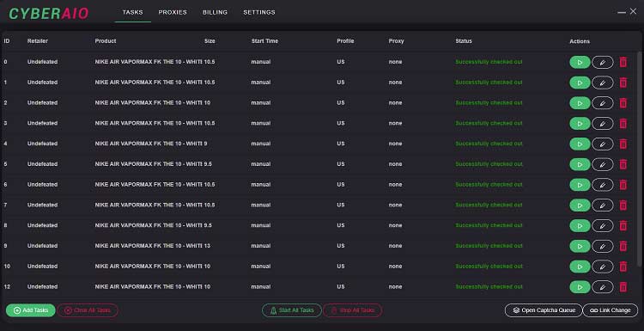This screenshot has height=331, width=644.
Task: Delete task 9 size 13 with the trash icon
Action: (623, 246)
